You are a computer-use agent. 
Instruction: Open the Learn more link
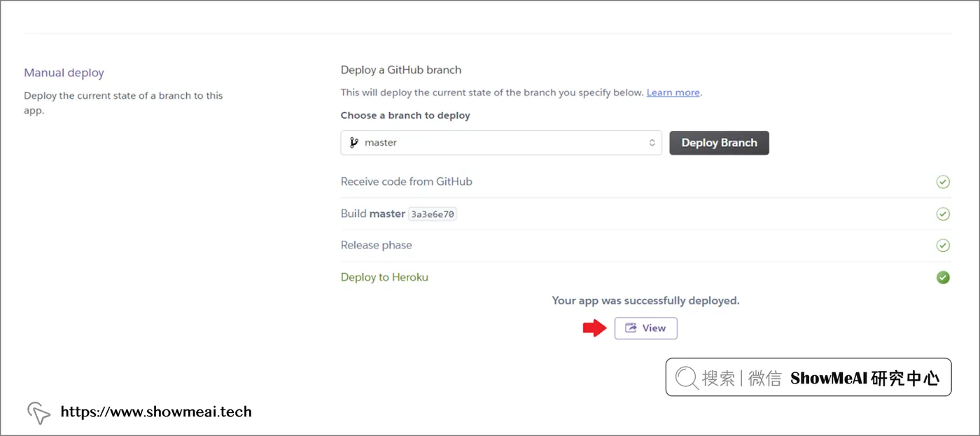coord(673,92)
